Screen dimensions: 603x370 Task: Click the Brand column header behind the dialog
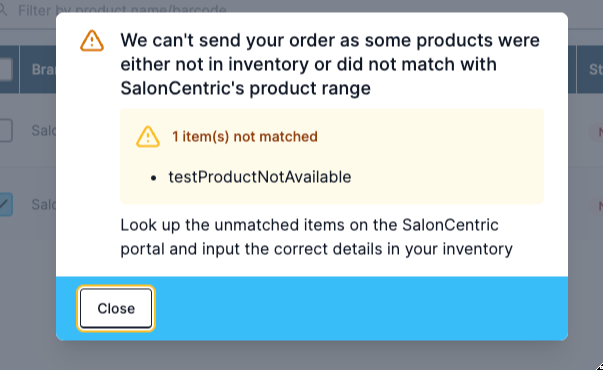(43, 70)
